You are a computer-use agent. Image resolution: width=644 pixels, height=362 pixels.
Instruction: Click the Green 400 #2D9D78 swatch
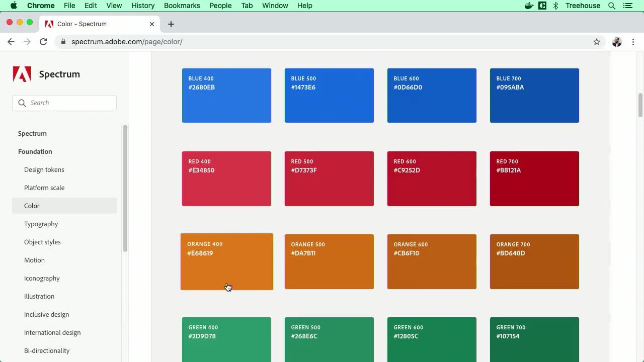226,339
